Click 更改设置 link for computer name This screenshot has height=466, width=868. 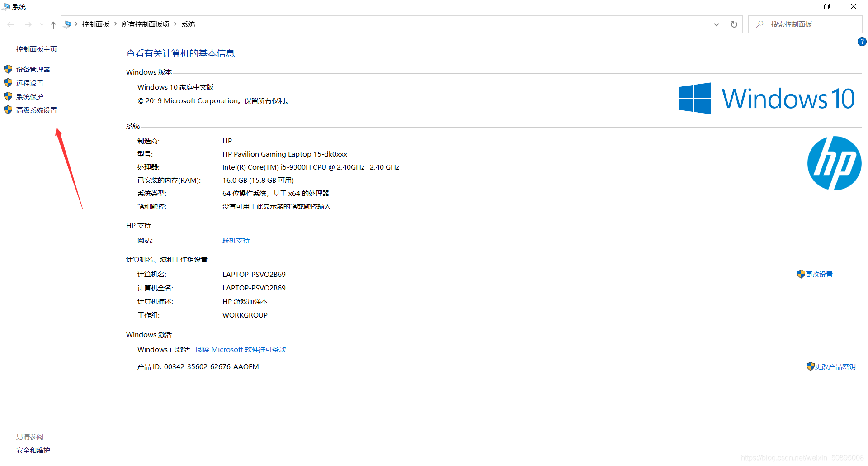pyautogui.click(x=819, y=274)
